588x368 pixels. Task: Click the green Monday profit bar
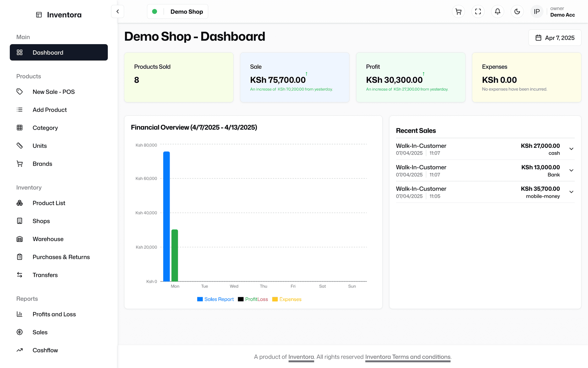point(175,255)
